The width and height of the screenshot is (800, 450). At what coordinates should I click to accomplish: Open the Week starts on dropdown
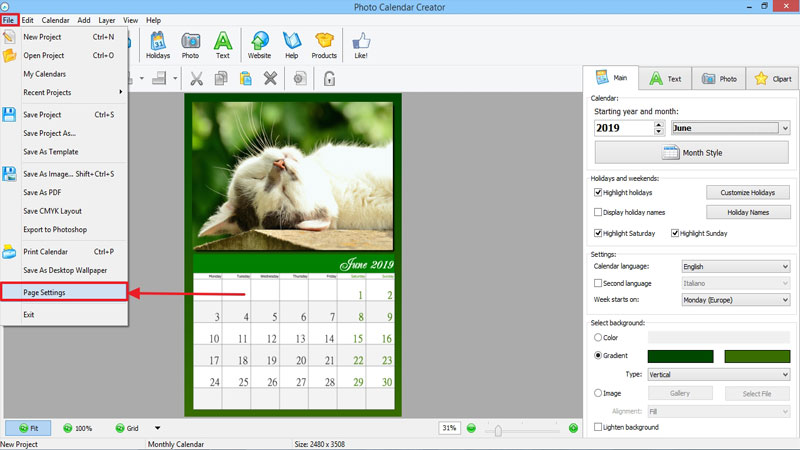[x=736, y=300]
